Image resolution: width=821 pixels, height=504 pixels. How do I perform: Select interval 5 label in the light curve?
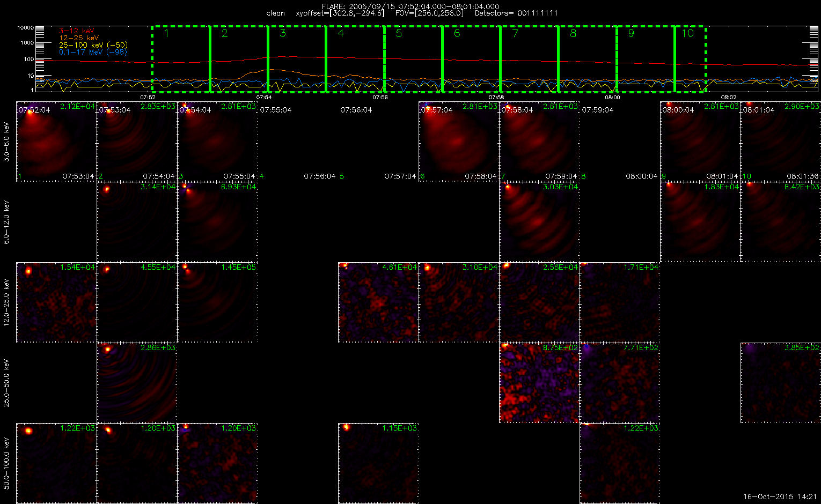pos(399,33)
